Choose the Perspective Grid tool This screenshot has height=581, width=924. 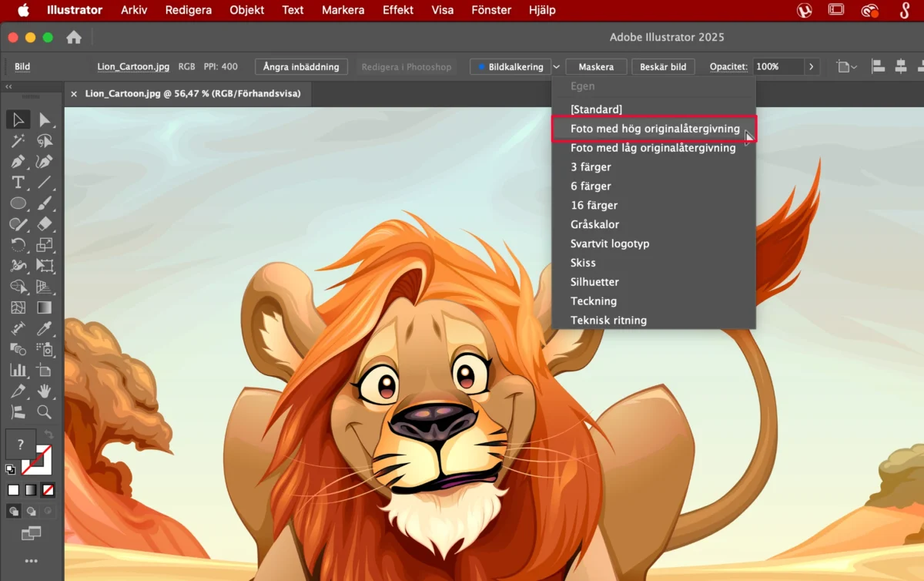pyautogui.click(x=45, y=287)
